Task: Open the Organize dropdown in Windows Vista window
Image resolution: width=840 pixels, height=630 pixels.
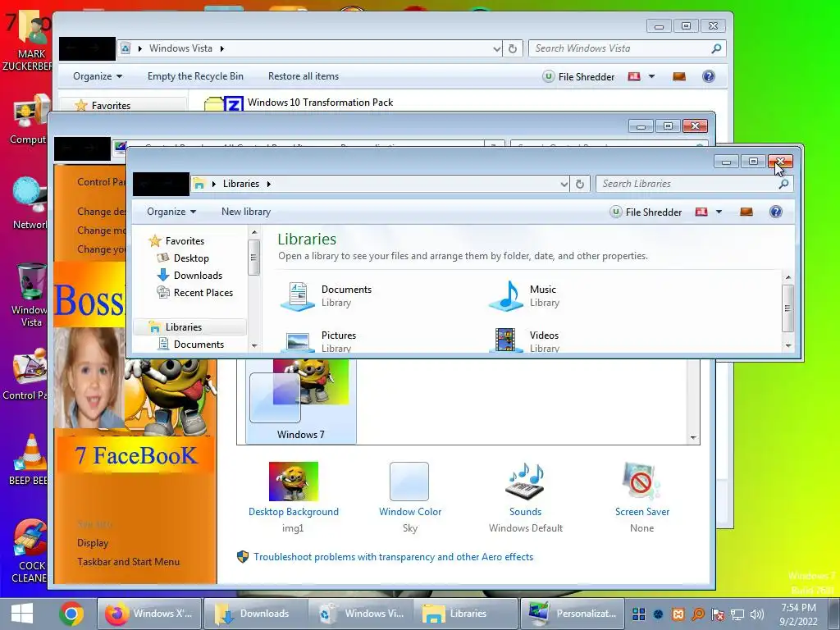Action: pyautogui.click(x=98, y=76)
